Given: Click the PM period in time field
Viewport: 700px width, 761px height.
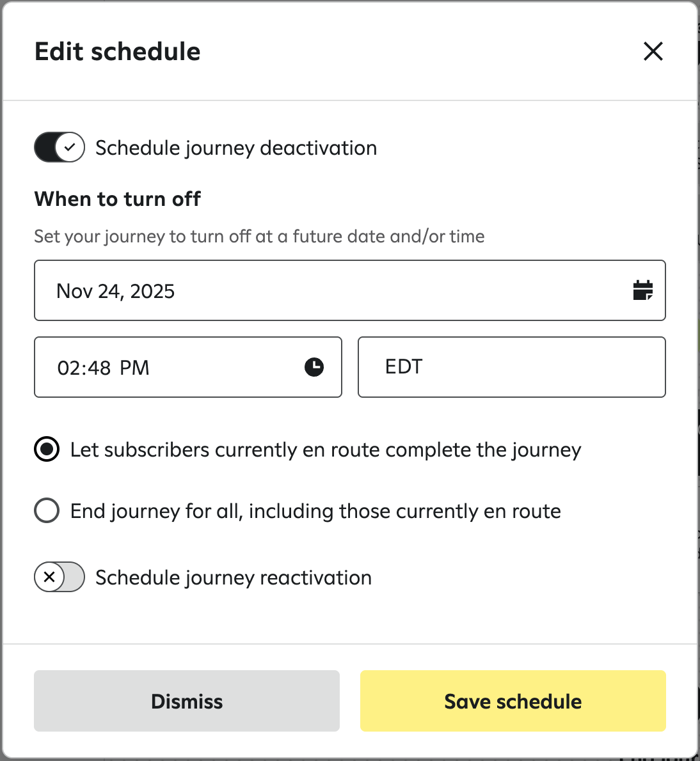Looking at the screenshot, I should pos(134,368).
